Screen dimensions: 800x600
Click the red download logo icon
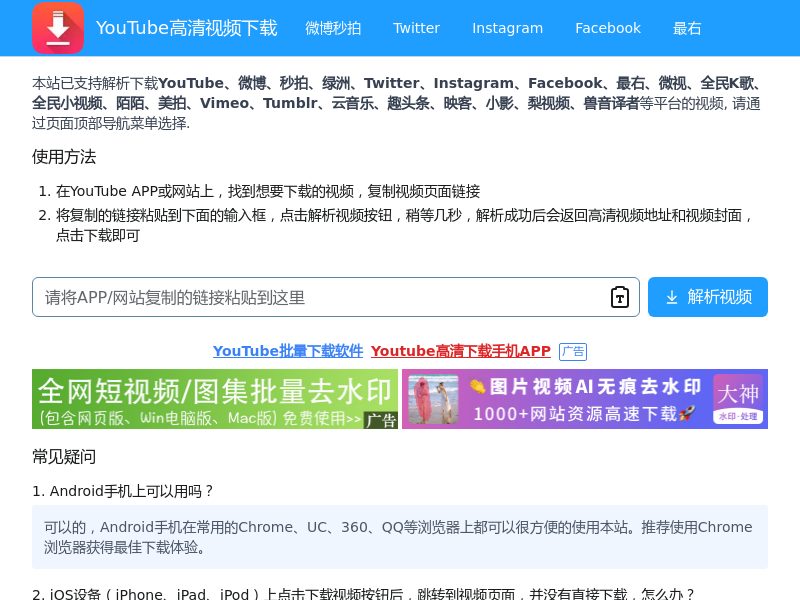(x=57, y=28)
